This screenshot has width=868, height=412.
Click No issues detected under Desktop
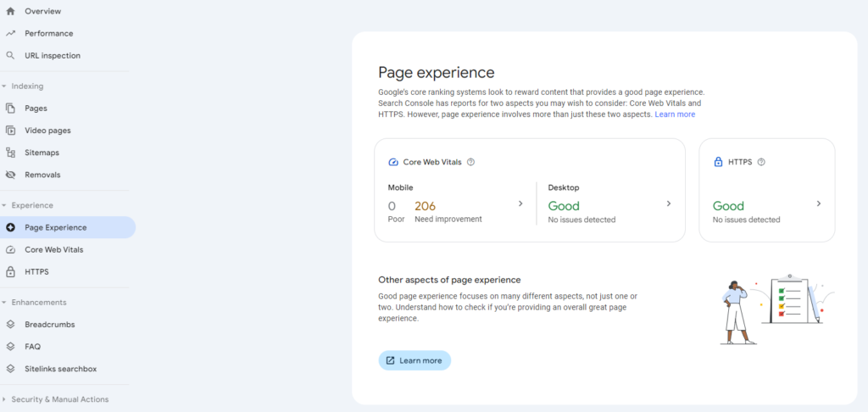581,220
